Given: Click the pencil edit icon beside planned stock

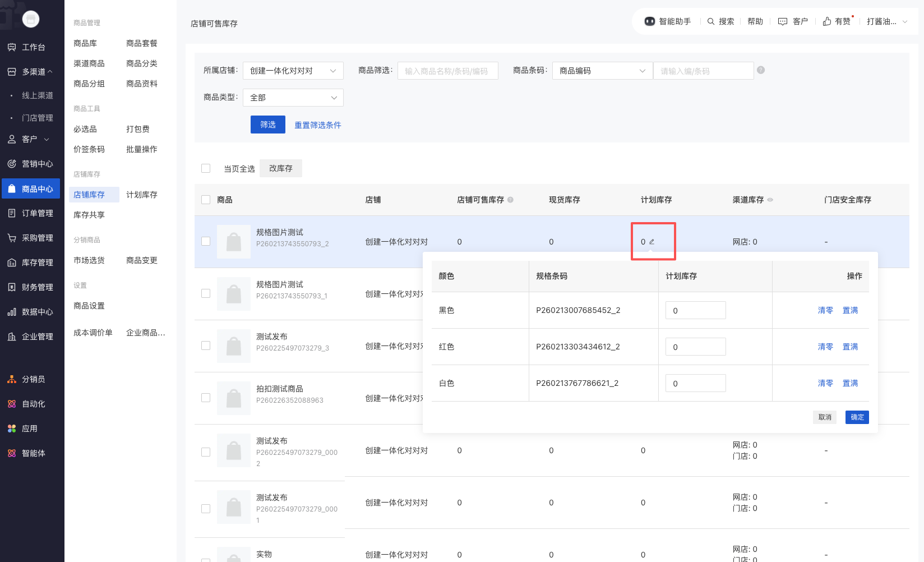Looking at the screenshot, I should (652, 242).
